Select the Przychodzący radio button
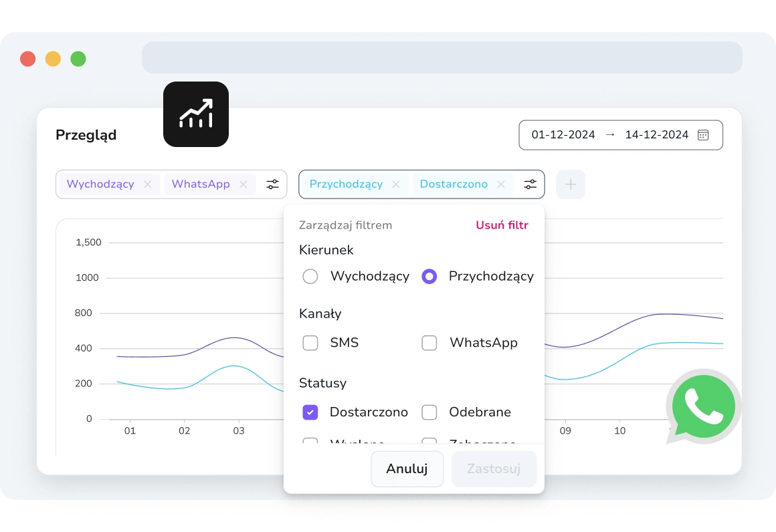The image size is (776, 532). click(x=429, y=277)
